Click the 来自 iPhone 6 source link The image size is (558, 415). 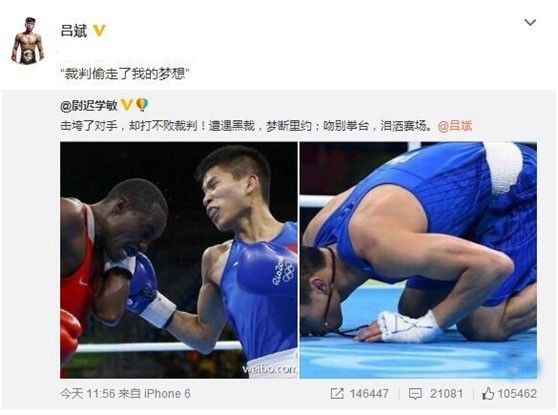click(154, 394)
